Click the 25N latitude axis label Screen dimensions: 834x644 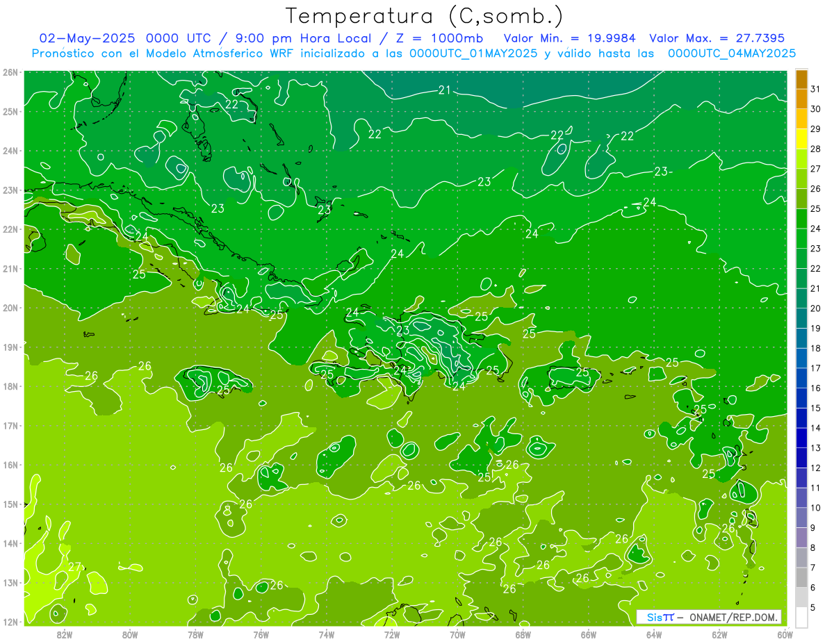(x=10, y=111)
